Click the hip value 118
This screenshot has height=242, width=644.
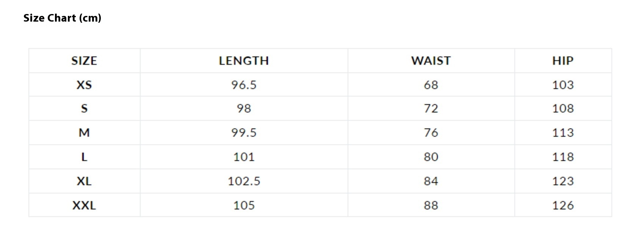(x=563, y=157)
